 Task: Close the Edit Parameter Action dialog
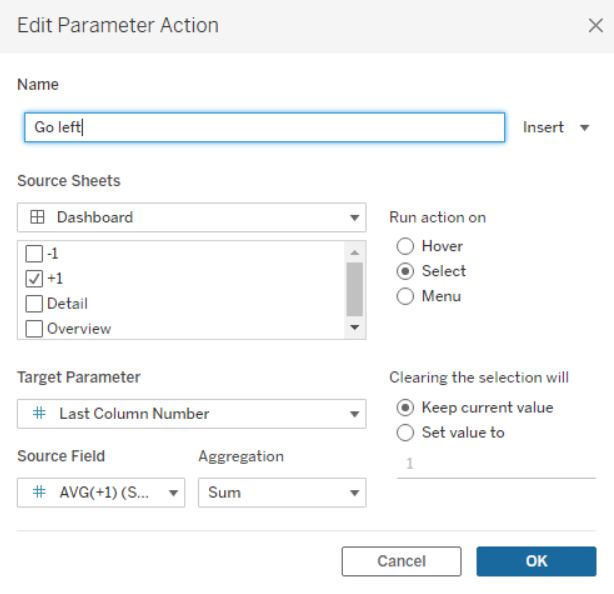(594, 27)
